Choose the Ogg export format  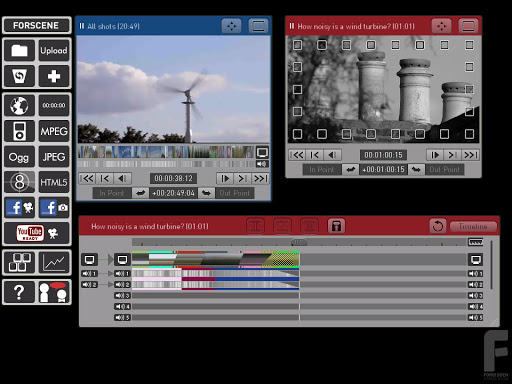coord(19,157)
